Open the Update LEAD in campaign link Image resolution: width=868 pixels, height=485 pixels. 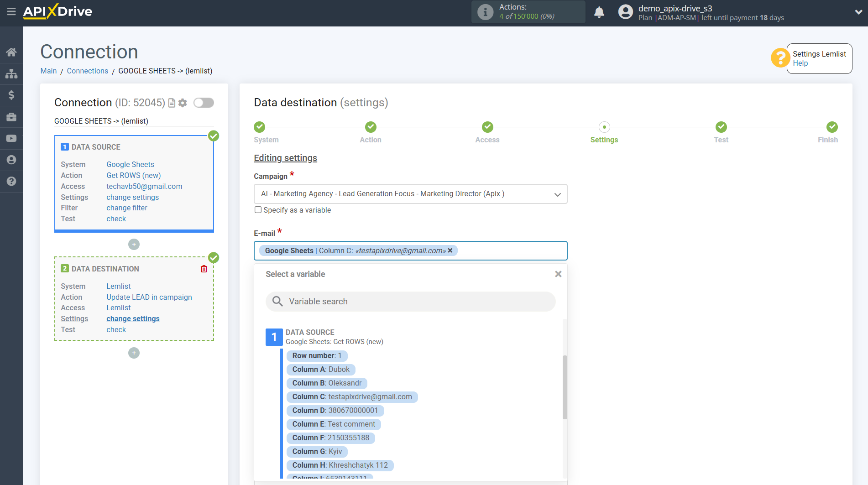(149, 297)
